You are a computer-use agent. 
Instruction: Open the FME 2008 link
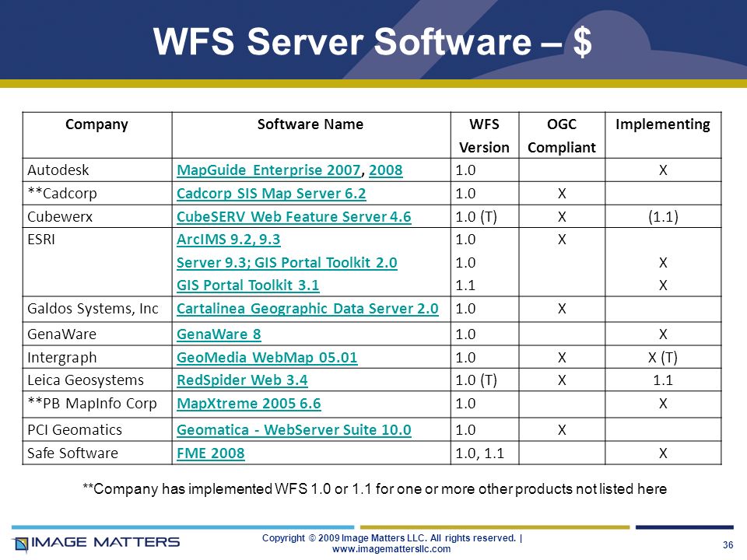[210, 453]
